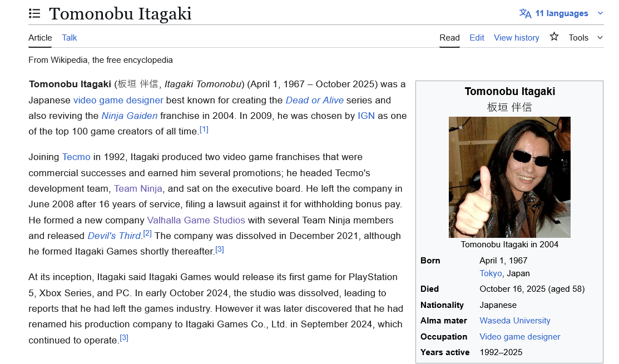The height and width of the screenshot is (364, 619).
Task: Open Tomonobu Itagaki infobox photo
Action: point(509,177)
